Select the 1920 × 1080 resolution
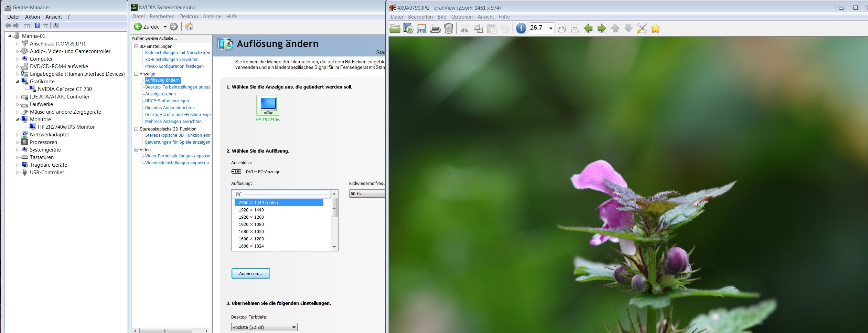Image resolution: width=868 pixels, height=333 pixels. click(251, 225)
